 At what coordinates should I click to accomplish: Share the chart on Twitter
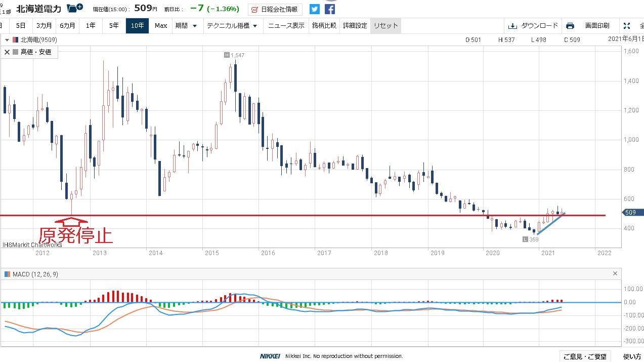pyautogui.click(x=315, y=9)
